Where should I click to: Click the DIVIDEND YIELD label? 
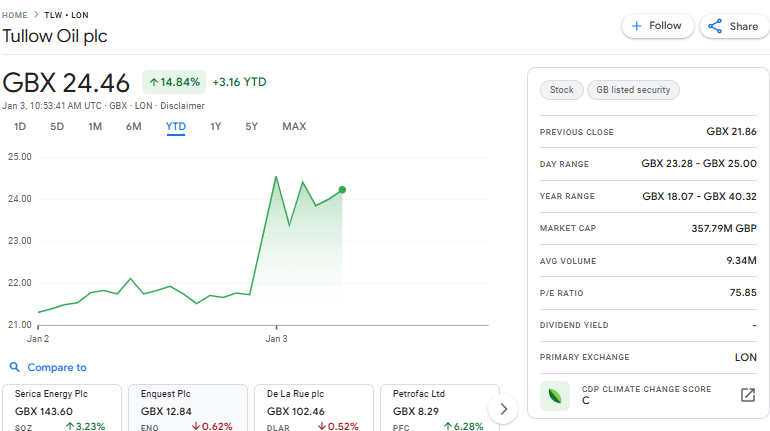[574, 325]
